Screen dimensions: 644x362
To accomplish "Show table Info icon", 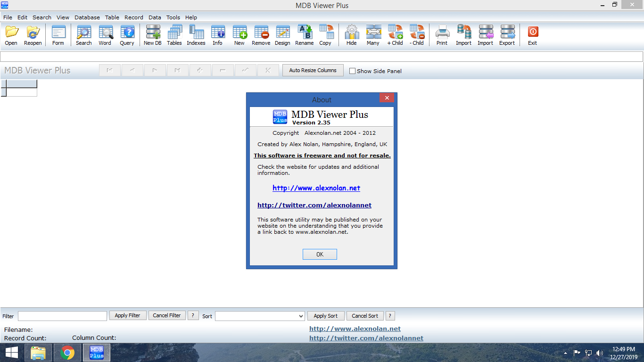I will click(218, 32).
